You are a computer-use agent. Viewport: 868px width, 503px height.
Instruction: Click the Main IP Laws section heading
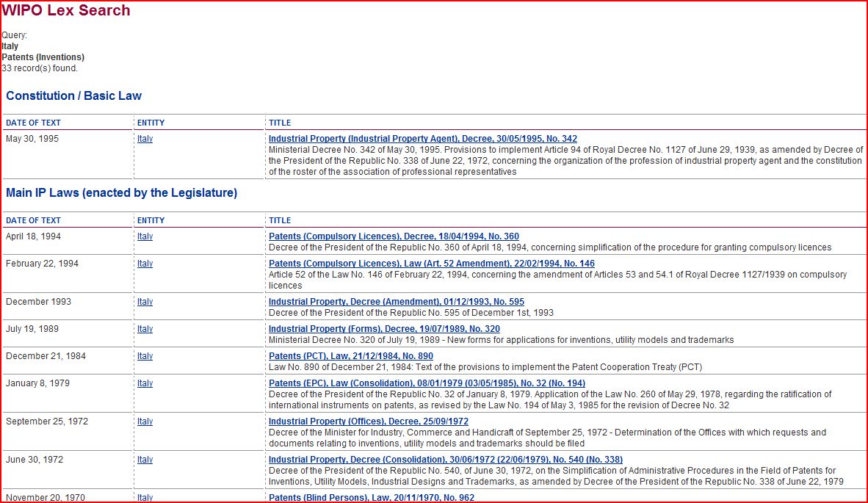pos(121,192)
